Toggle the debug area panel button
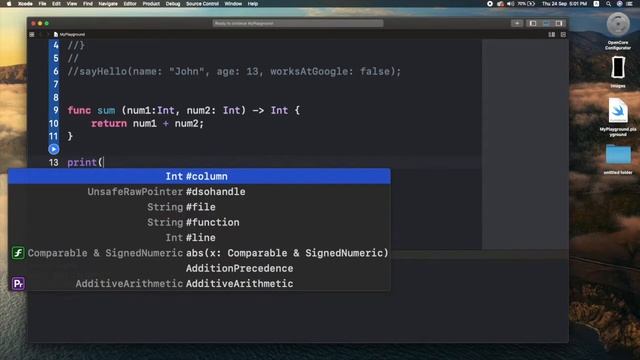This screenshot has width=640, height=360. (546, 23)
